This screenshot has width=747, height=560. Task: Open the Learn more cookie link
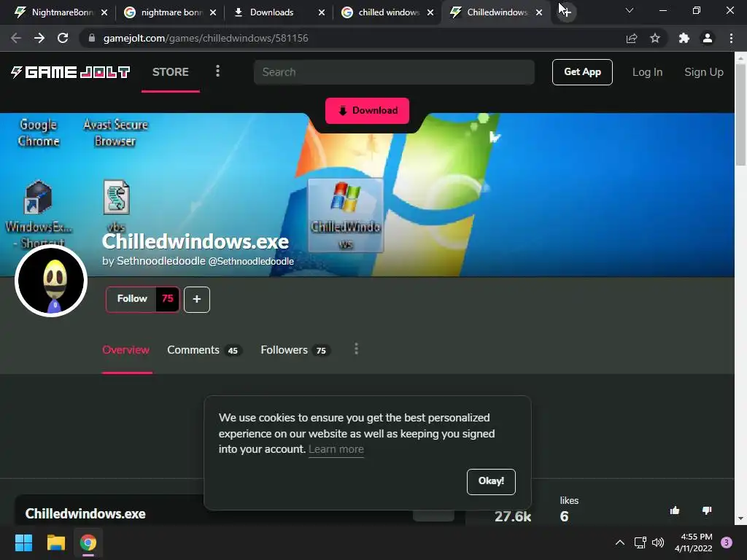click(x=336, y=449)
